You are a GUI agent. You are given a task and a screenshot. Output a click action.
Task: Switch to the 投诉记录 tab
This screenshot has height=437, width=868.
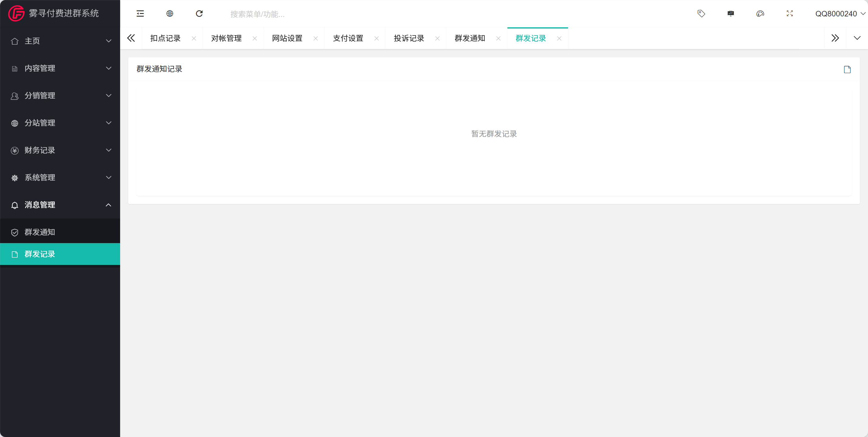409,39
